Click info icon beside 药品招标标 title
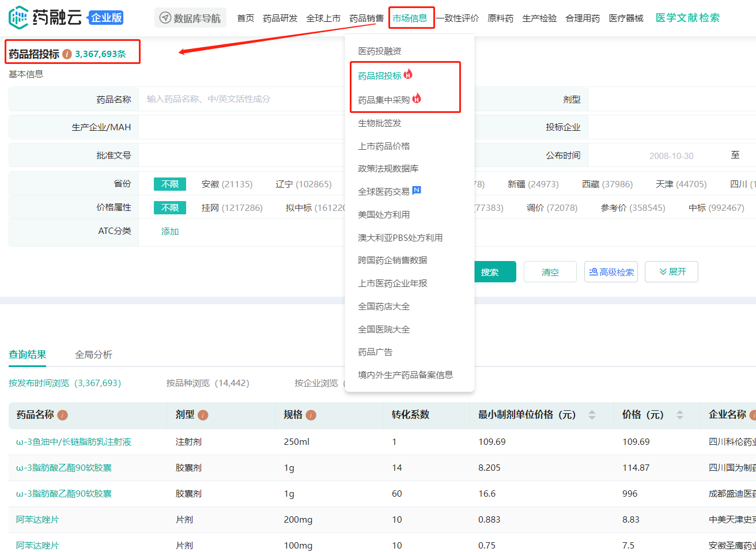Viewport: 756px width, 552px height. pyautogui.click(x=67, y=54)
